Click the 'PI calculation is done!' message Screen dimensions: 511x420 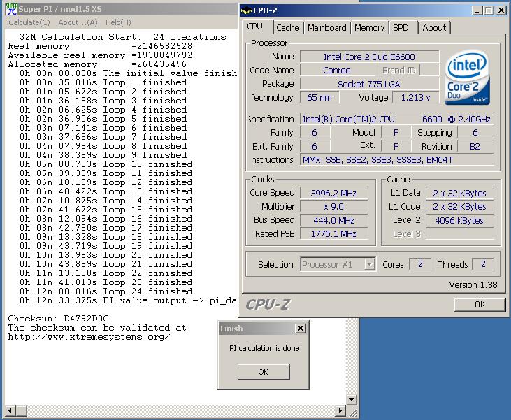click(266, 348)
